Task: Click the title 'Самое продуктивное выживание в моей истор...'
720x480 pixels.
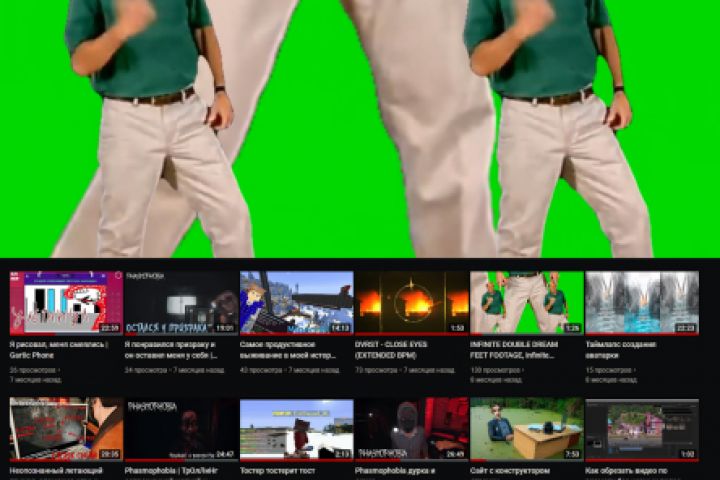Action: (288, 350)
